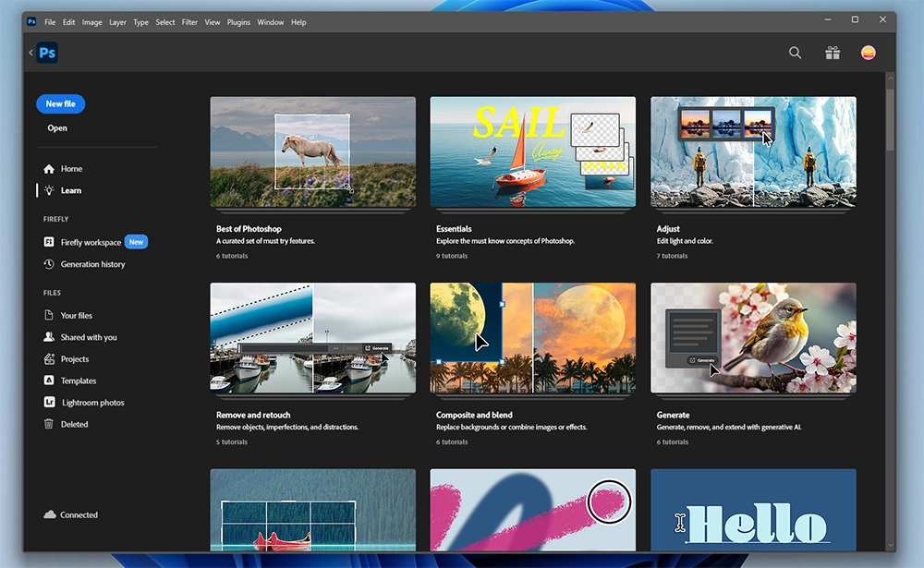The width and height of the screenshot is (924, 568).
Task: Click the Projects icon
Action: (49, 359)
